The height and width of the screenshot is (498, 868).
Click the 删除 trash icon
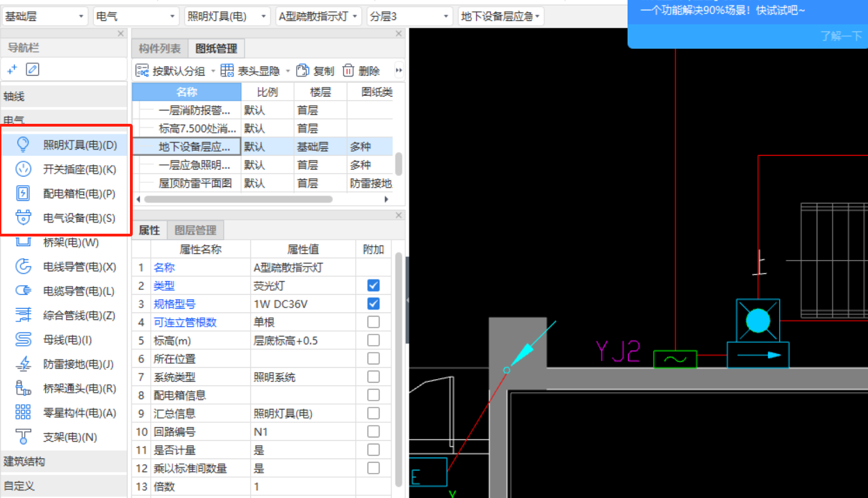348,70
